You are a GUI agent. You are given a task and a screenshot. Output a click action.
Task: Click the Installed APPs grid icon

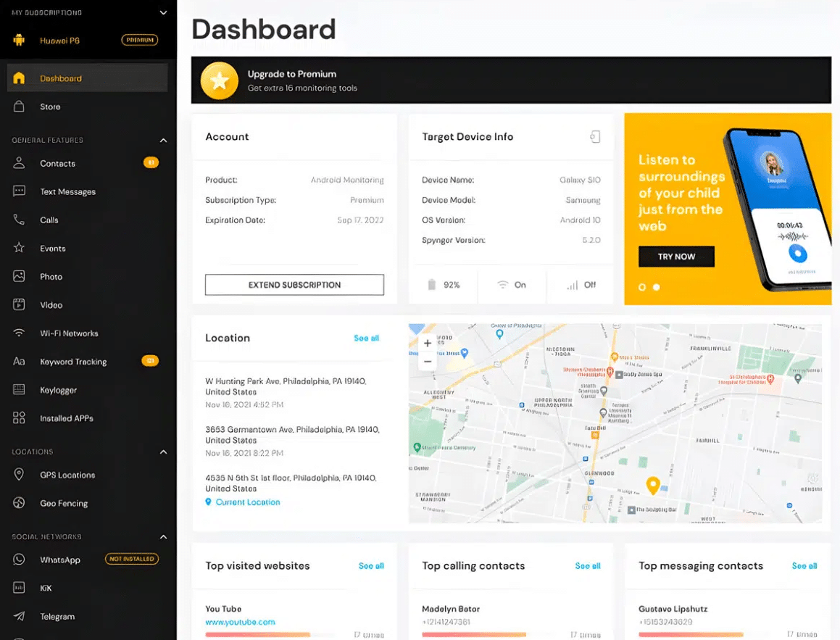click(x=19, y=417)
